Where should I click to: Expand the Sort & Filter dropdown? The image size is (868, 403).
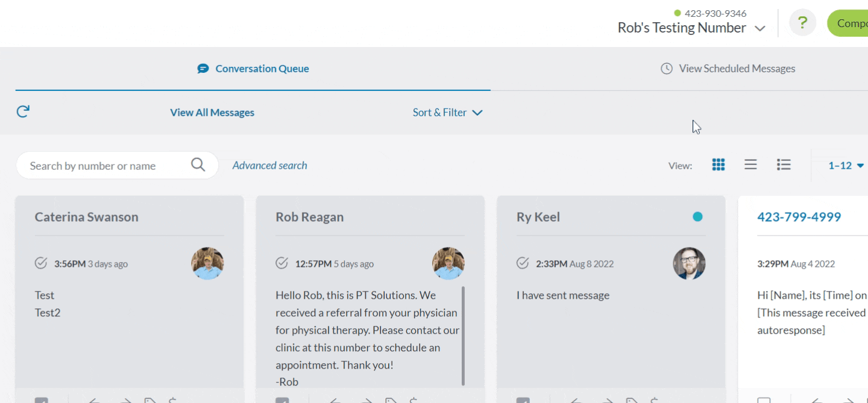coord(447,113)
